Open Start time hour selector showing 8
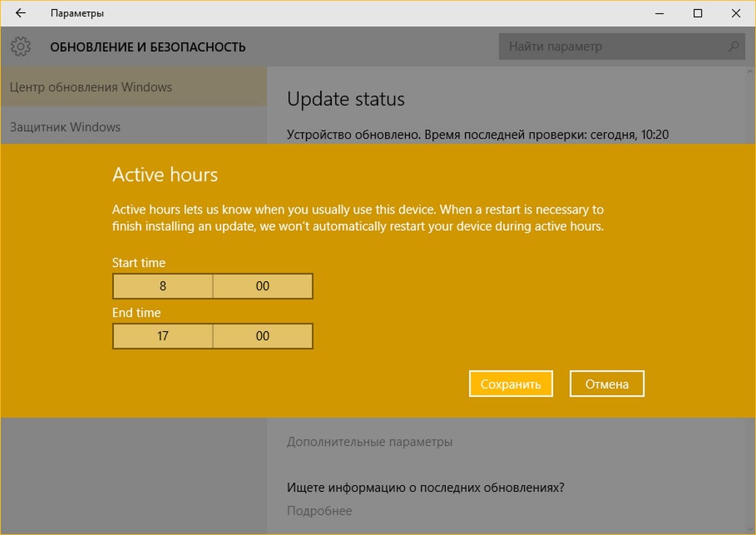This screenshot has width=756, height=535. [x=163, y=286]
